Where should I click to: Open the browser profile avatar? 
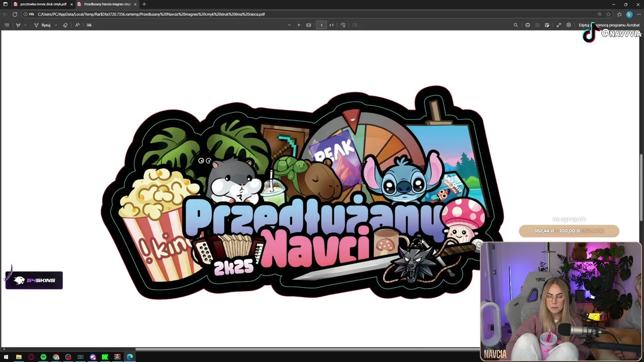629,14
